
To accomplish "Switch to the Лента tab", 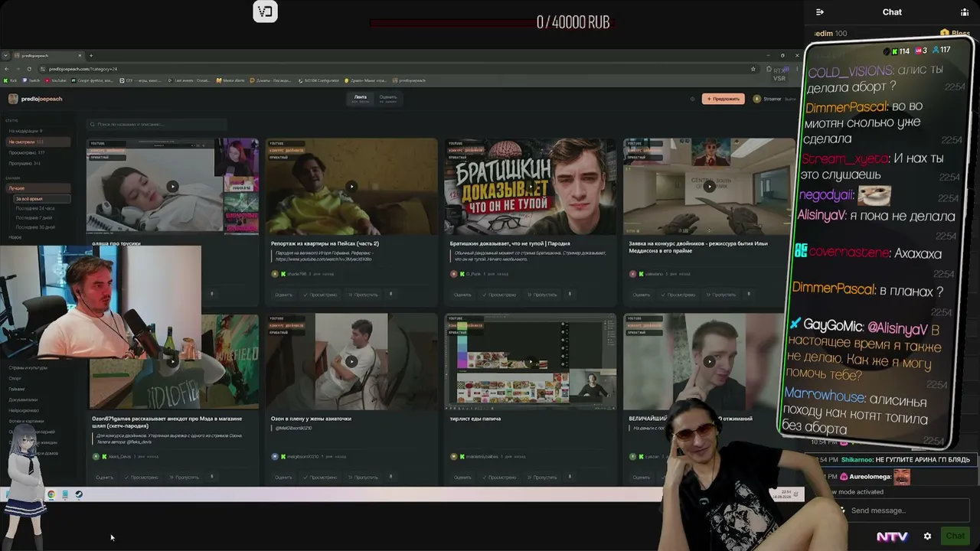I will coord(361,99).
